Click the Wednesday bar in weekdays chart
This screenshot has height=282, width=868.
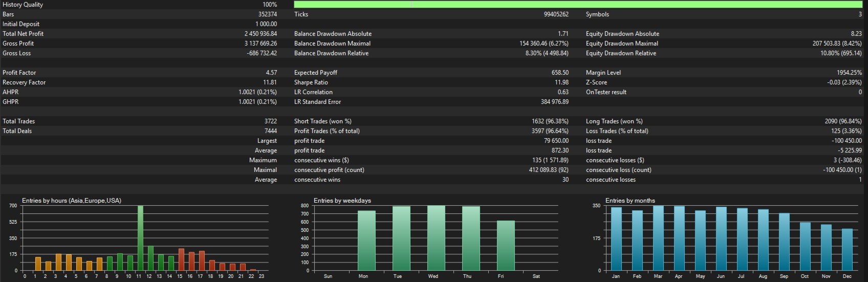click(436, 238)
